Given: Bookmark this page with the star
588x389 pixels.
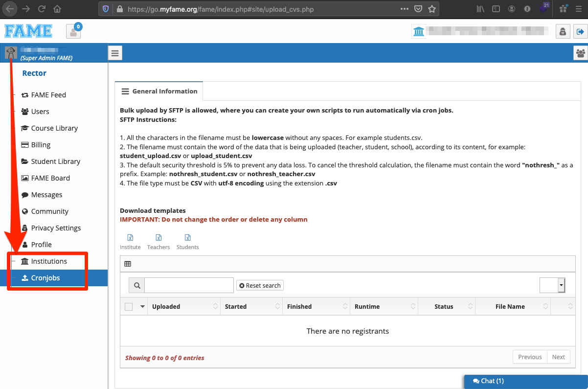Looking at the screenshot, I should click(x=432, y=9).
